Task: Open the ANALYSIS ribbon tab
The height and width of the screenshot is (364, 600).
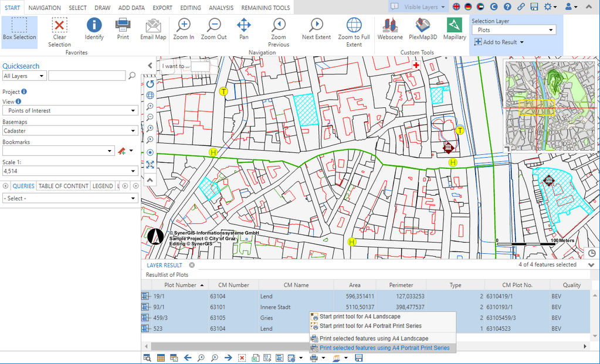Action: (221, 8)
